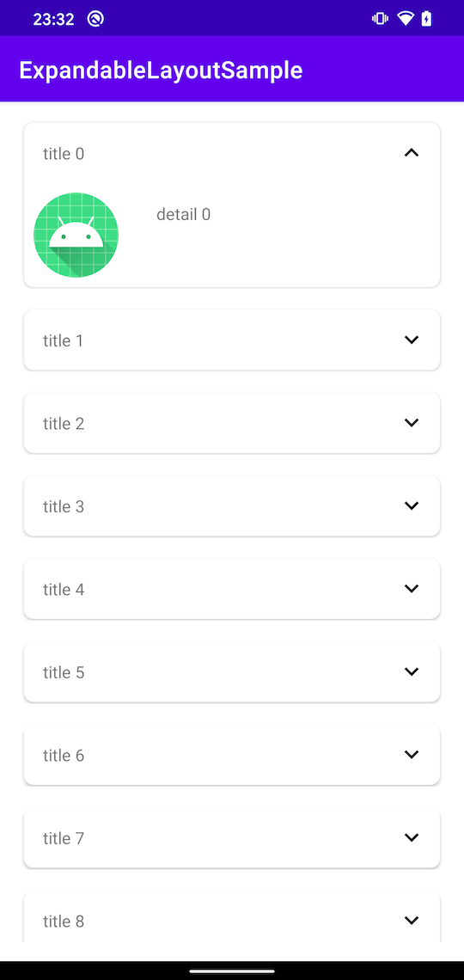Expand the title 8 chevron
This screenshot has width=464, height=980.
coord(411,920)
